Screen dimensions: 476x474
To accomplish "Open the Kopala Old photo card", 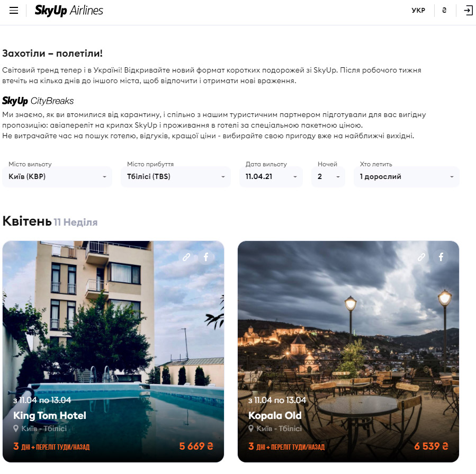I will [x=348, y=352].
